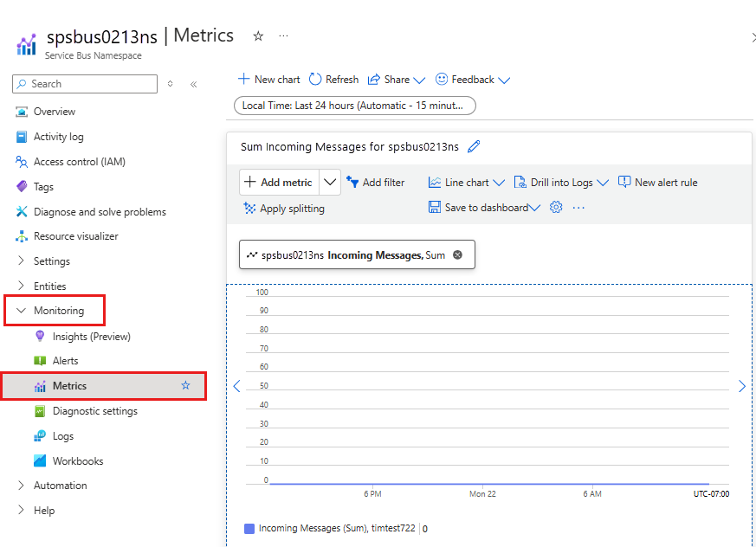
Task: Open the Local Time range selector pill
Action: [355, 106]
